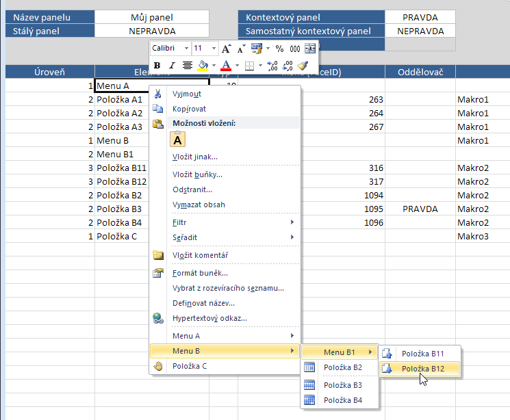Select Menu B in context menu
The height and width of the screenshot is (420, 510).
[x=225, y=351]
